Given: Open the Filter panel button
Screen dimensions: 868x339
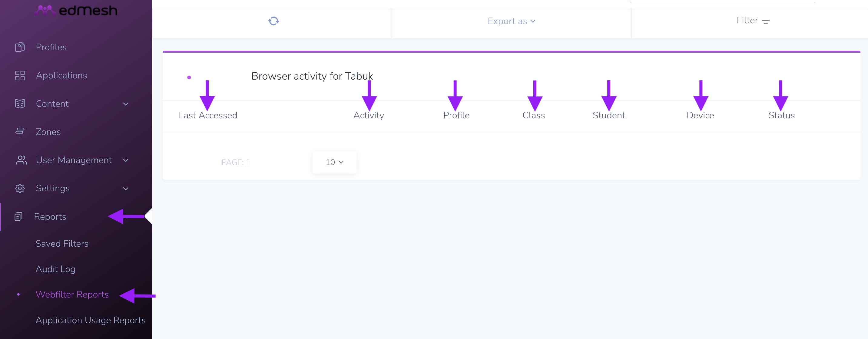Looking at the screenshot, I should 753,21.
